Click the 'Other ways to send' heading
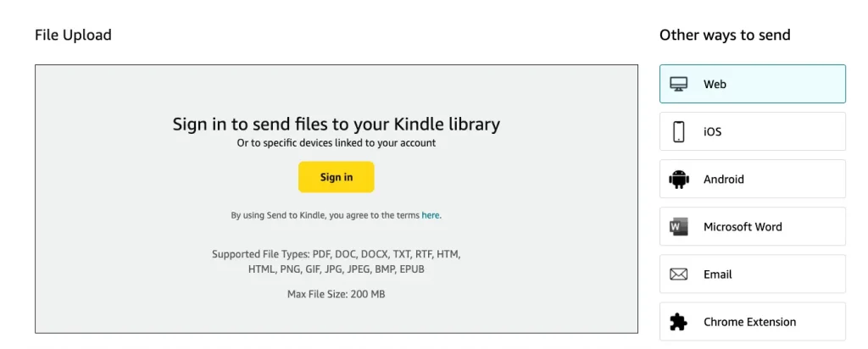Screen dimensions: 868x349 click(725, 35)
